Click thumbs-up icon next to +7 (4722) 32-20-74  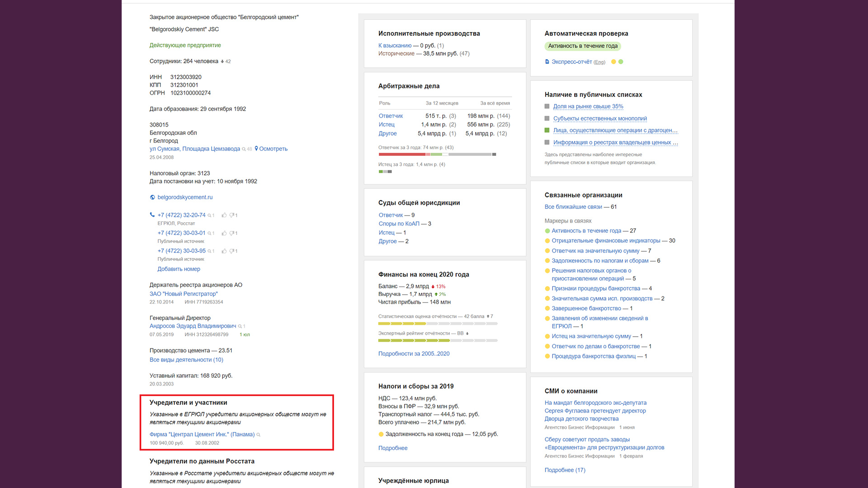click(224, 216)
